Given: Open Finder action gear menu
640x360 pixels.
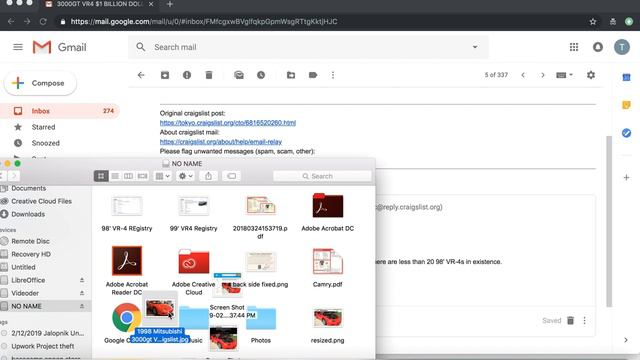Looking at the screenshot, I should pyautogui.click(x=186, y=176).
